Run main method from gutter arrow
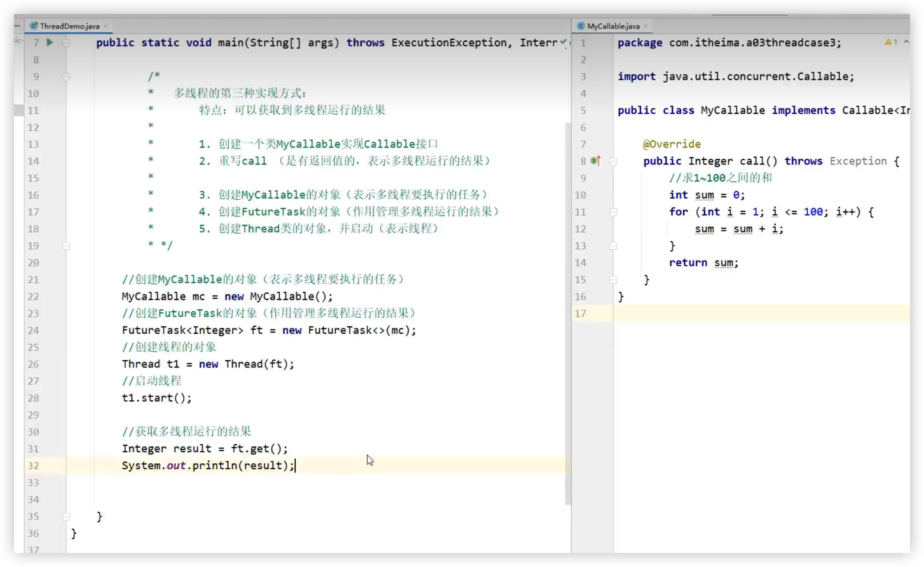This screenshot has width=924, height=567. click(x=49, y=42)
